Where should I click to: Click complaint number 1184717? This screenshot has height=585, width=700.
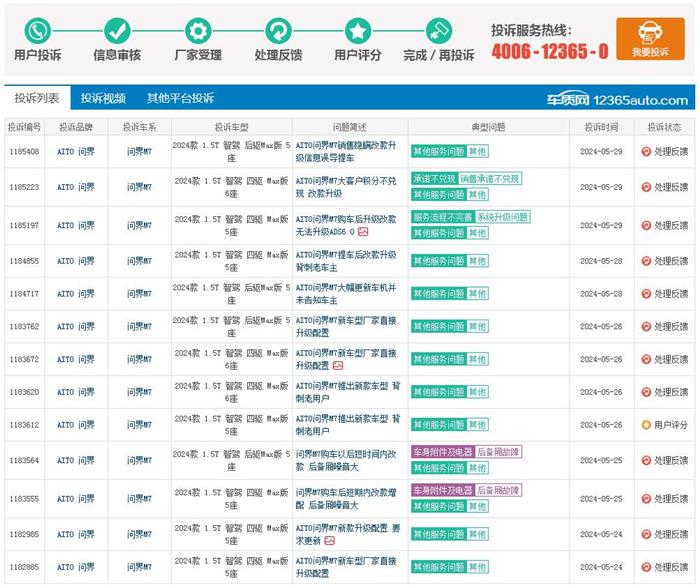[24, 294]
